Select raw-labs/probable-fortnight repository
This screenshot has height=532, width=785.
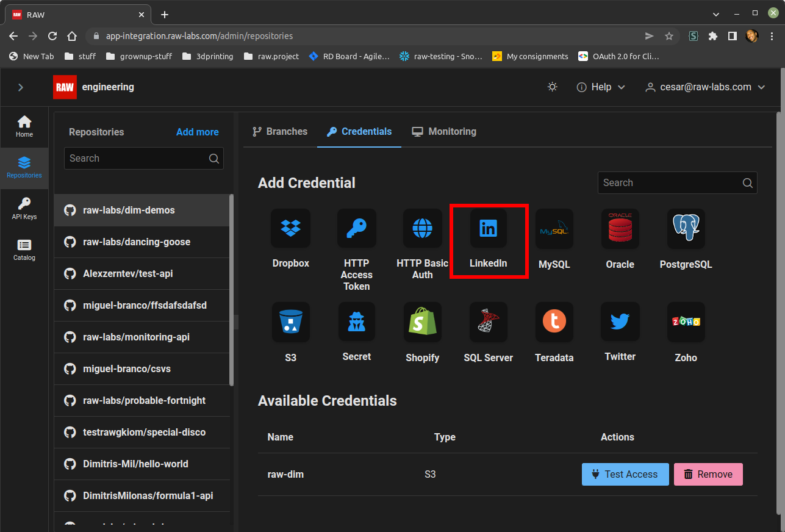coord(142,400)
